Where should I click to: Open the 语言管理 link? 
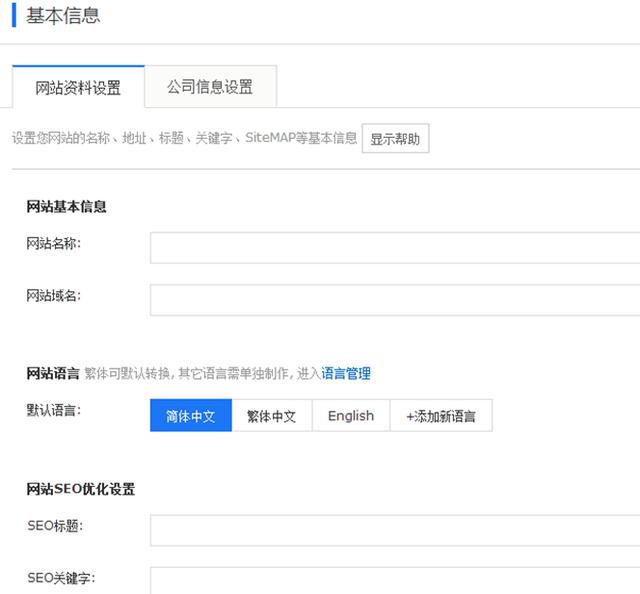point(346,373)
